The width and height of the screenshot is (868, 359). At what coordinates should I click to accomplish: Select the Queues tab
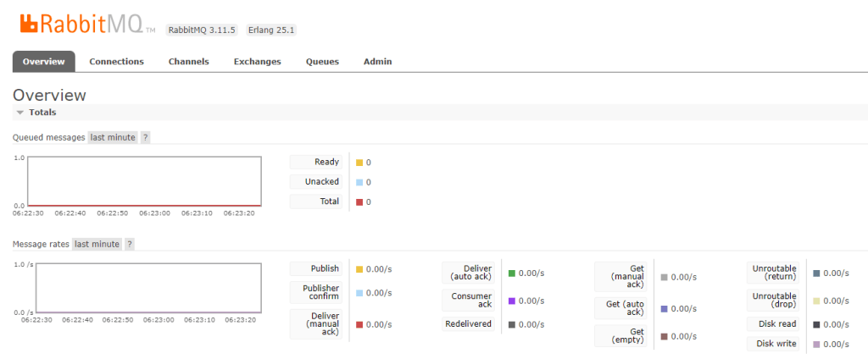pyautogui.click(x=322, y=62)
